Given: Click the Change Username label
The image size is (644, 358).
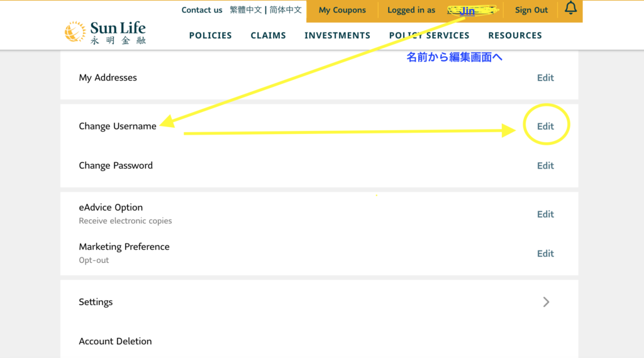Looking at the screenshot, I should click(118, 126).
